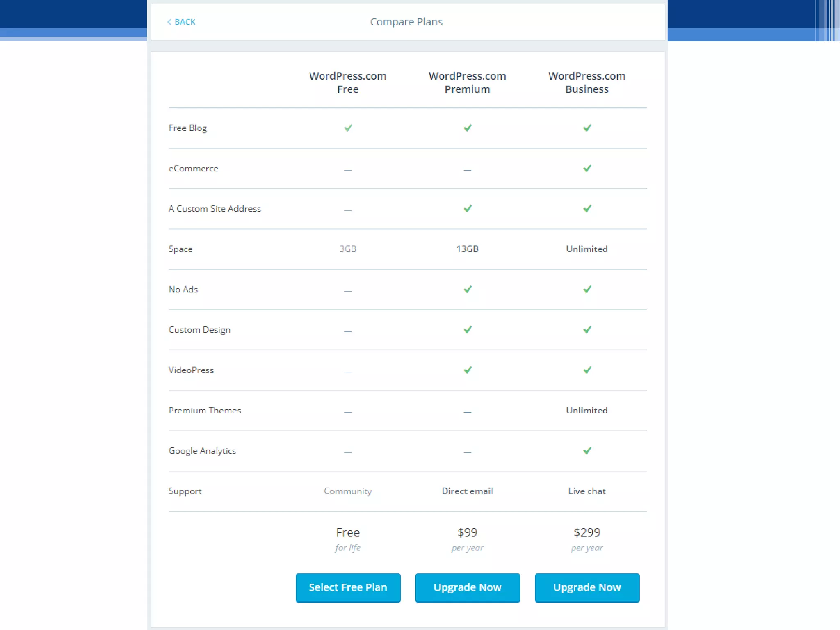Click VideoPress checkmark in Premium column
The height and width of the screenshot is (630, 840).
point(467,370)
